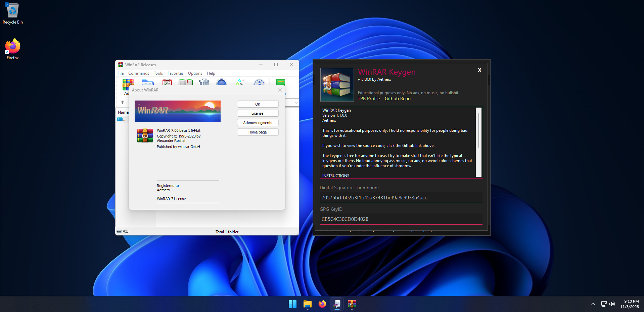This screenshot has height=312, width=644.
Task: Open volume control in system tray
Action: click(x=612, y=304)
